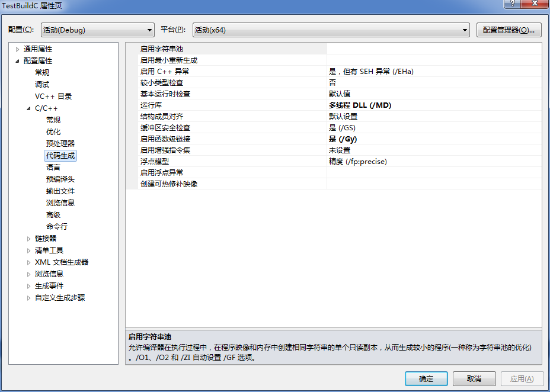550x392 pixels.
Task: Expand the 清单工具 tree node arrow
Action: 29,250
